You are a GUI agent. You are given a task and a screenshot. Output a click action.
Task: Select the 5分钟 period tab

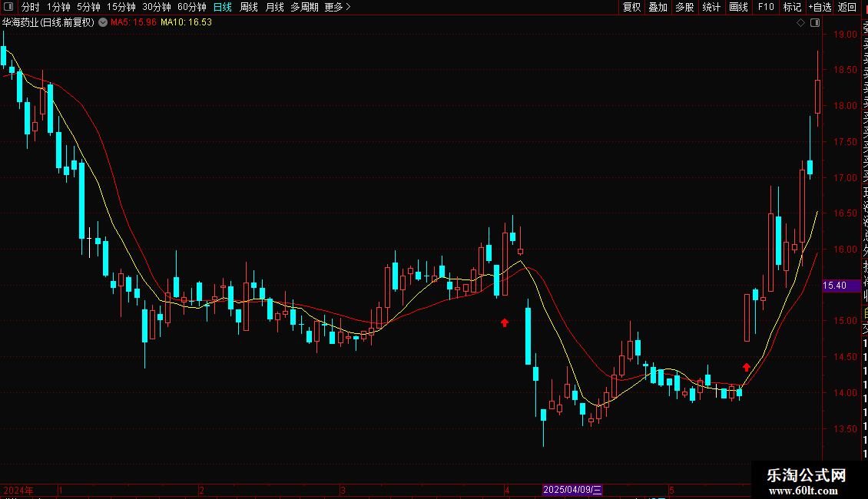[x=88, y=7]
